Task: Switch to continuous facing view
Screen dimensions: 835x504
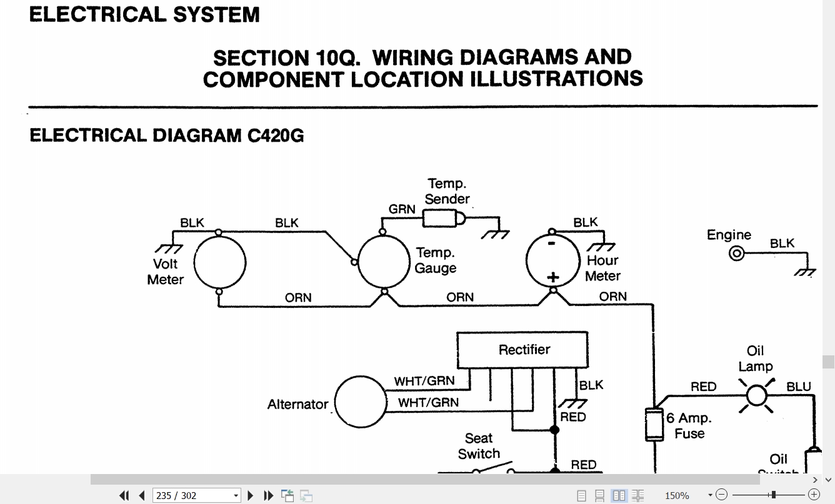Action: 637,495
